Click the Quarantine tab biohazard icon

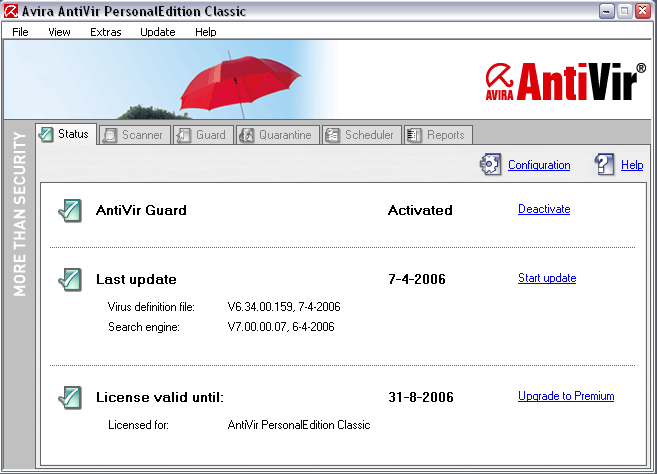246,135
